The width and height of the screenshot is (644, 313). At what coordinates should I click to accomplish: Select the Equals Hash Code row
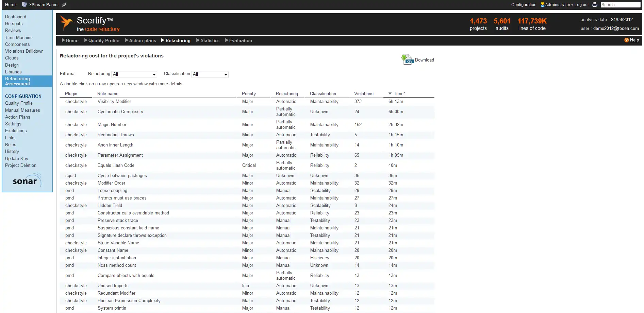pos(247,165)
